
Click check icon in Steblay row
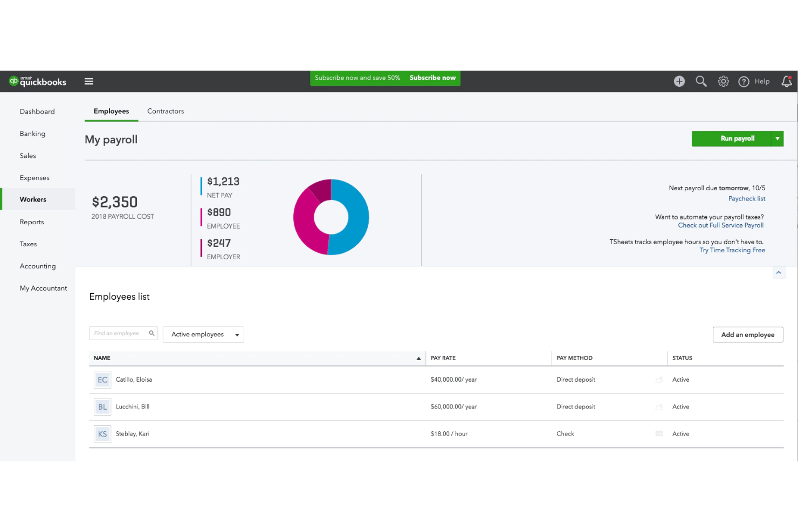[x=659, y=433]
